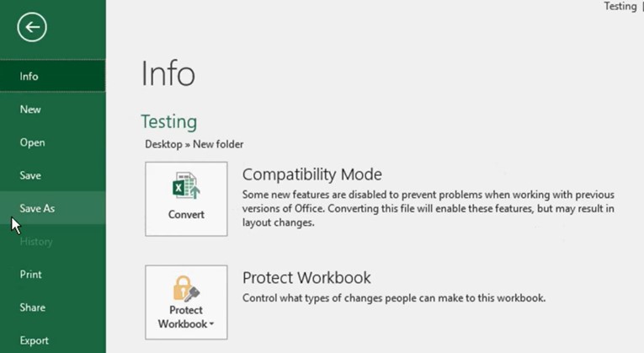Open the New menu item

coord(52,110)
